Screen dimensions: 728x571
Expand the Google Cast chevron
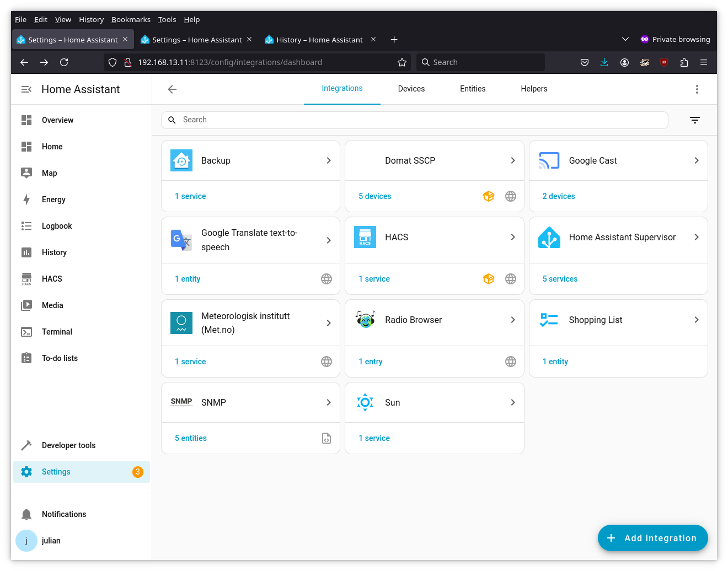pyautogui.click(x=697, y=160)
